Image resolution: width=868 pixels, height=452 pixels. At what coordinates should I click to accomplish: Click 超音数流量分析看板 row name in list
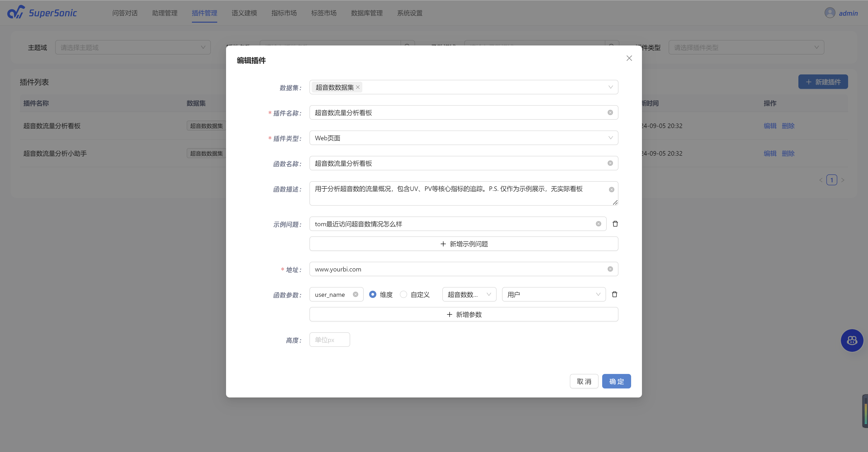52,126
